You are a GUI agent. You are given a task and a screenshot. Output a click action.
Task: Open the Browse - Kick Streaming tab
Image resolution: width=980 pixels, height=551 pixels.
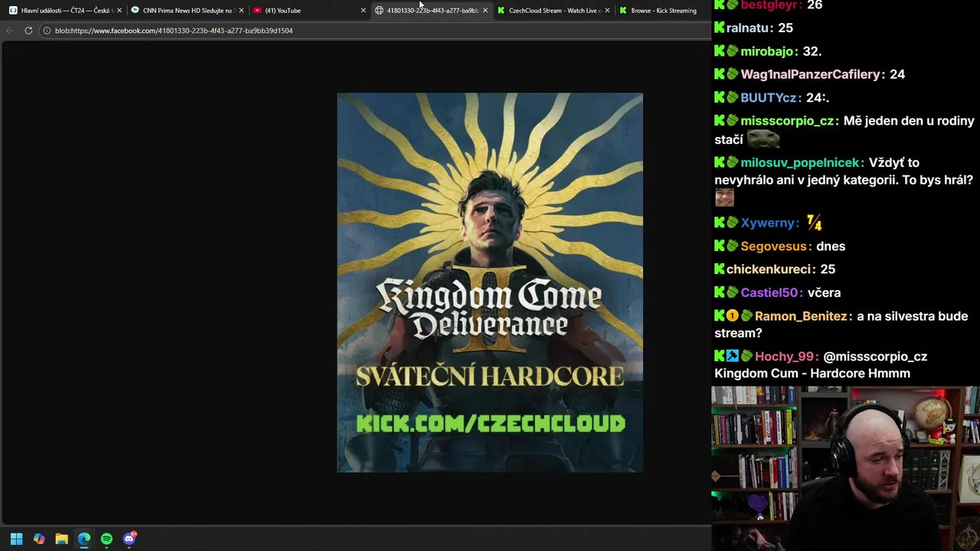[663, 11]
